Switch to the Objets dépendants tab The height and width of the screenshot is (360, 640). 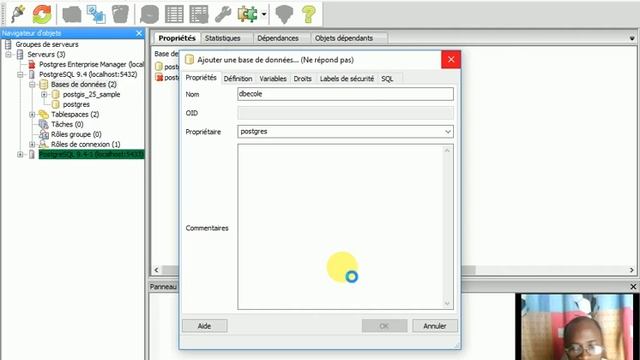pos(344,38)
